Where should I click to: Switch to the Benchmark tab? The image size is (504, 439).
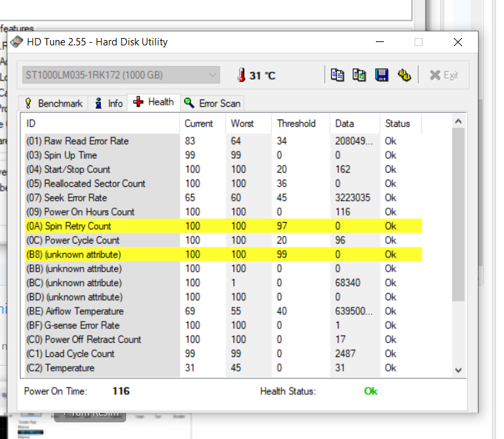53,103
